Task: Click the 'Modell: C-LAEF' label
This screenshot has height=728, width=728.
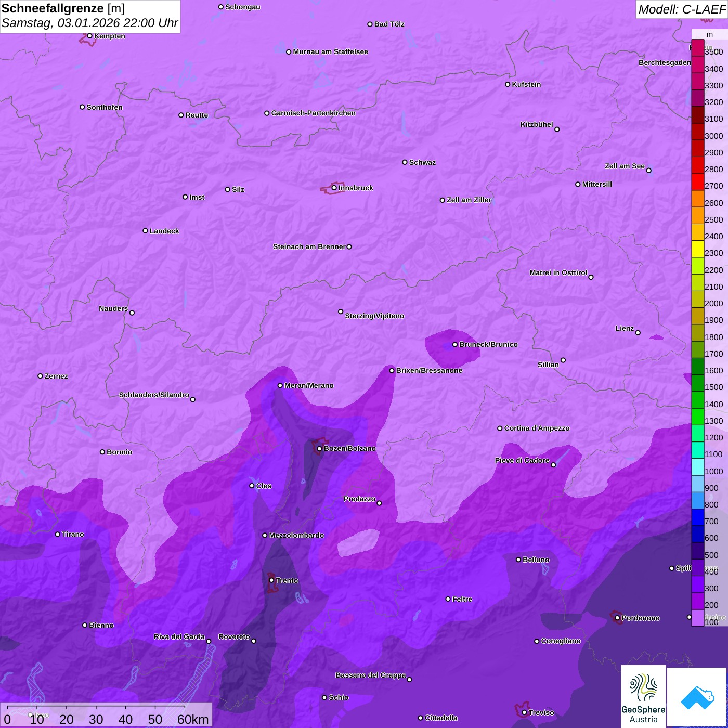Action: tap(682, 9)
